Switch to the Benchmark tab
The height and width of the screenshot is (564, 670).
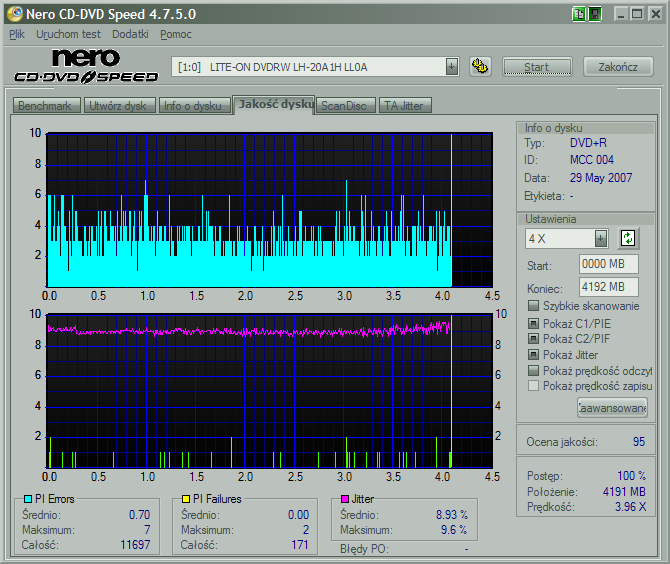(46, 106)
